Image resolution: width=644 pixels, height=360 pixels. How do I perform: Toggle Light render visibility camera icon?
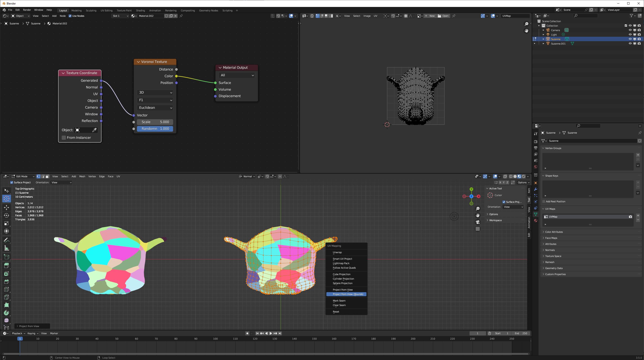coord(639,34)
